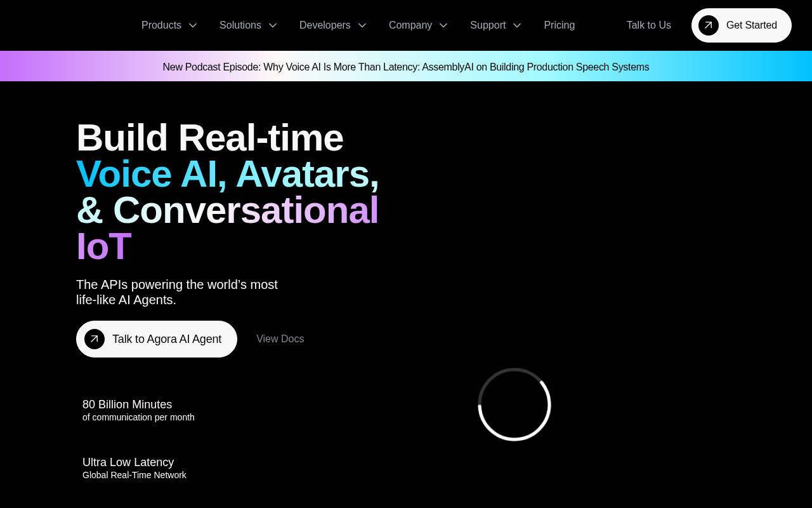Open the Solutions menu

(x=240, y=25)
